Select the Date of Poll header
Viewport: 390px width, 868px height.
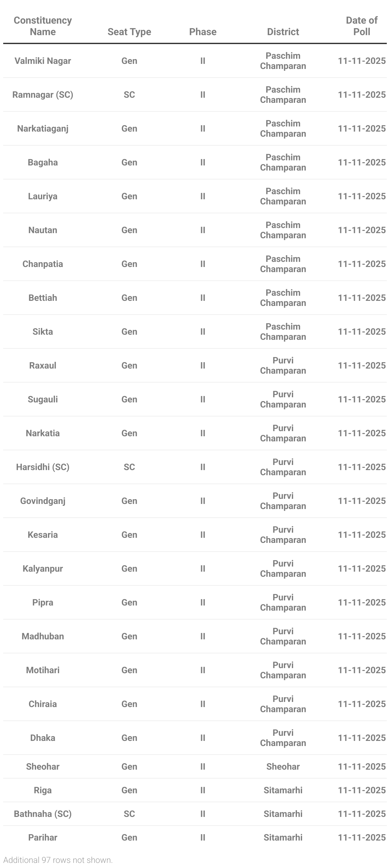361,26
